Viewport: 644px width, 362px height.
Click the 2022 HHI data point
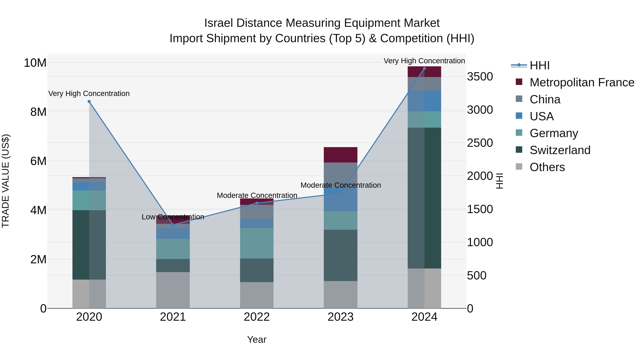[x=257, y=203]
